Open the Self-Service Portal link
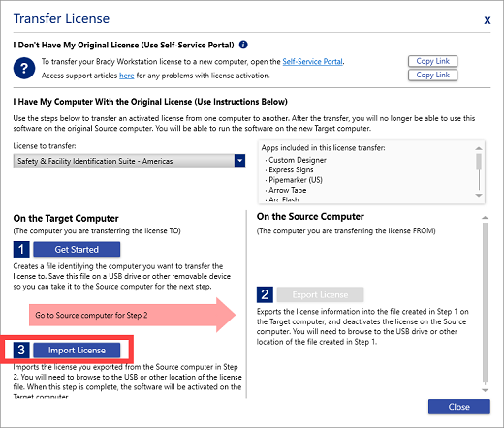 [312, 61]
